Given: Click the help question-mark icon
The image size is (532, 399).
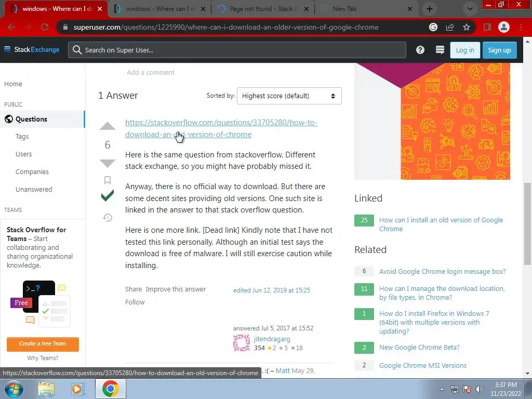Looking at the screenshot, I should click(420, 50).
